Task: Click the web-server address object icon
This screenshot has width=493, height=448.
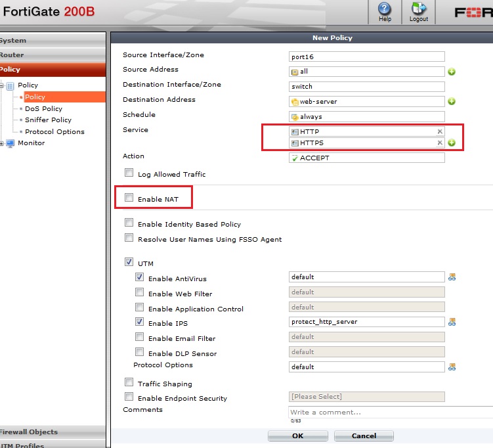Action: click(x=295, y=102)
